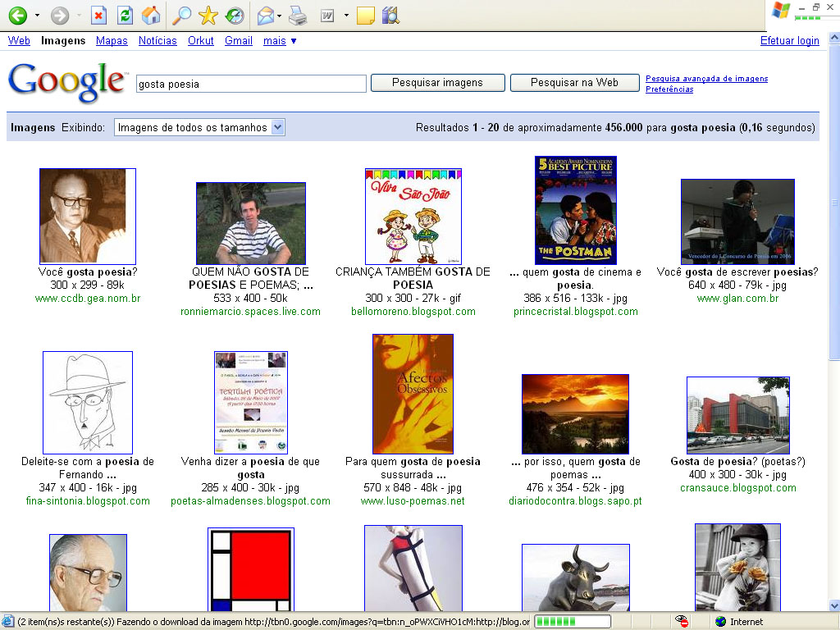Click the 'Pesquisar imagens' button
The height and width of the screenshot is (630, 840).
tap(437, 83)
